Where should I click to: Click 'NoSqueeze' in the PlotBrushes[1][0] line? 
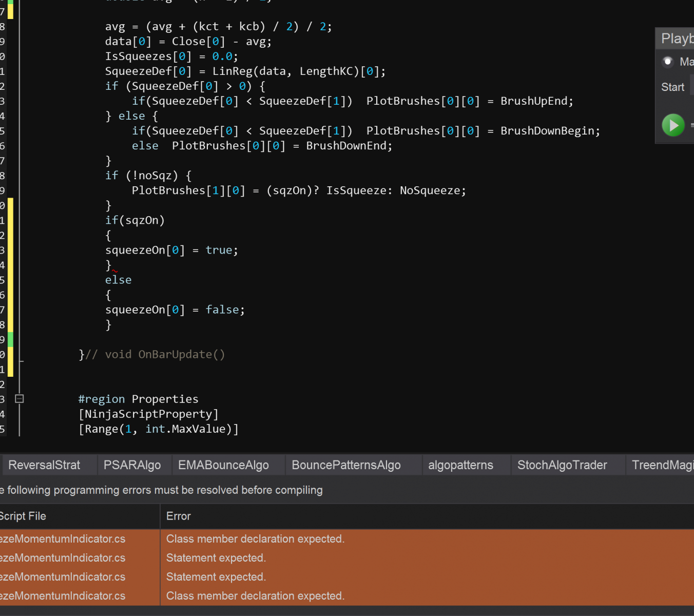(x=430, y=190)
